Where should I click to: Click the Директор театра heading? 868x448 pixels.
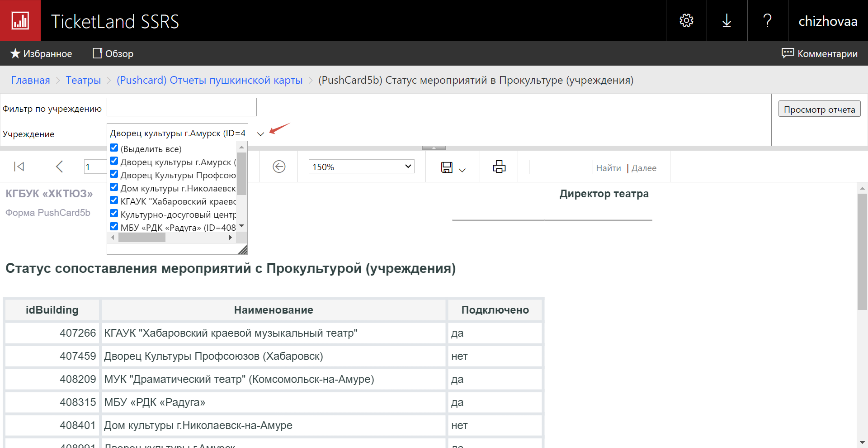[x=604, y=194]
